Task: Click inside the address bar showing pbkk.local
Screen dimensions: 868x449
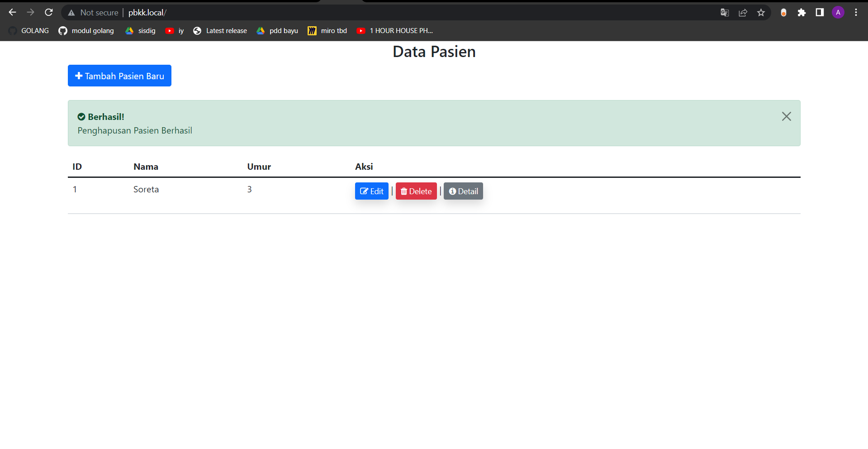Action: [226, 12]
